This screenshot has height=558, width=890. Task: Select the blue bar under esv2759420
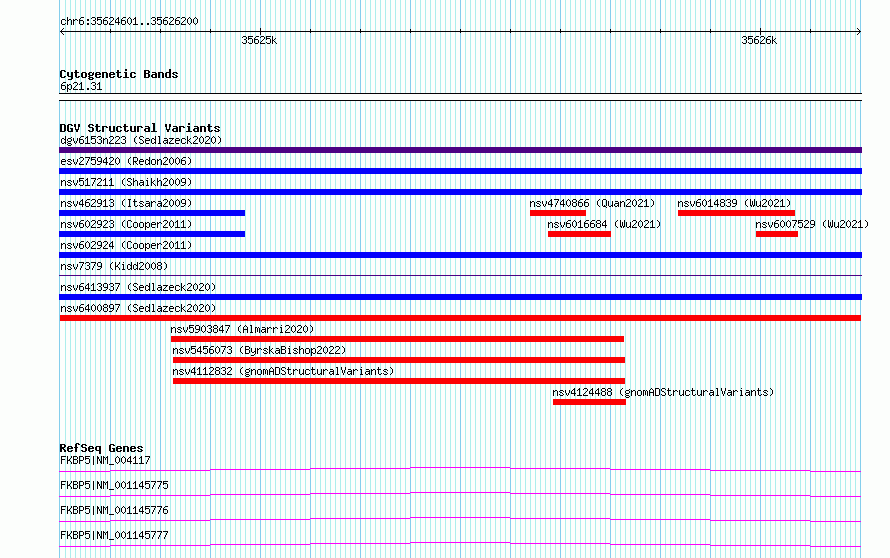point(460,171)
